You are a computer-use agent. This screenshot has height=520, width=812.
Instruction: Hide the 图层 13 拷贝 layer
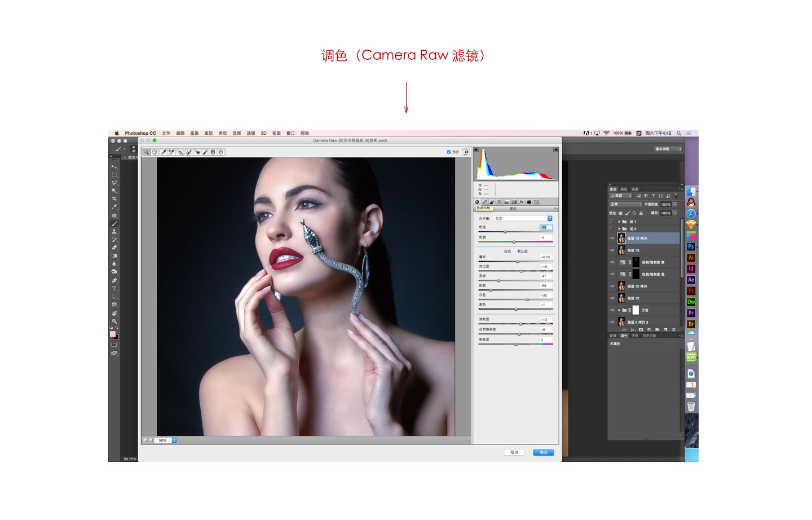(x=612, y=238)
